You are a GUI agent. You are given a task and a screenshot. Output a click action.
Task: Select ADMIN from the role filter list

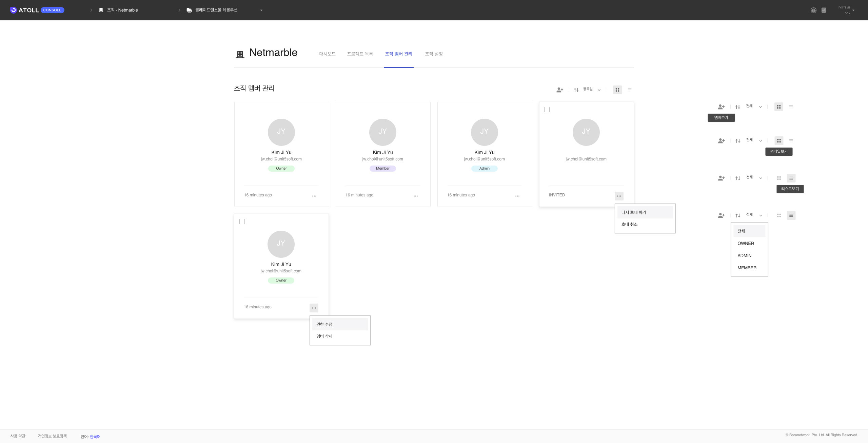(x=744, y=255)
